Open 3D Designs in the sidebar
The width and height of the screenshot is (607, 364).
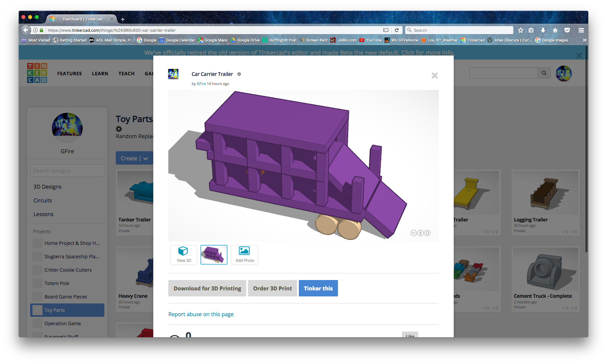(x=48, y=187)
